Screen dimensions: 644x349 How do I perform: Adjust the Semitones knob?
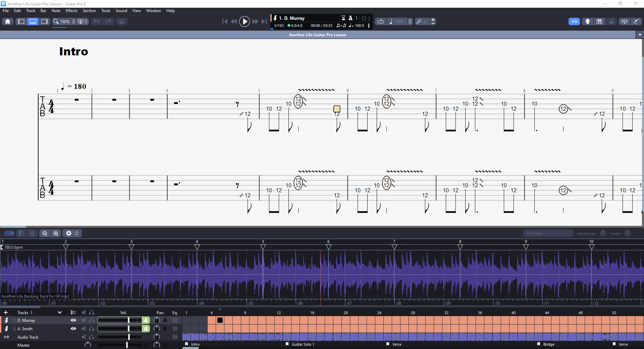603,233
